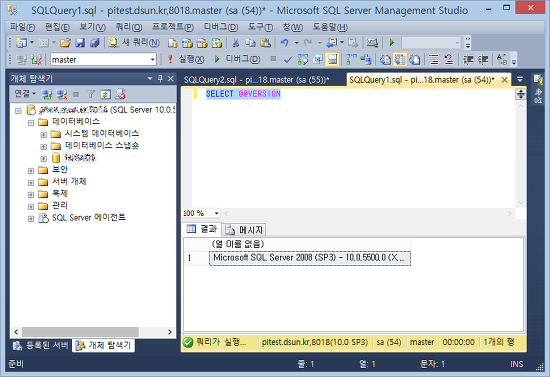Click the Increase Indent icon
Screen dimensions: 550x377
click(x=483, y=60)
